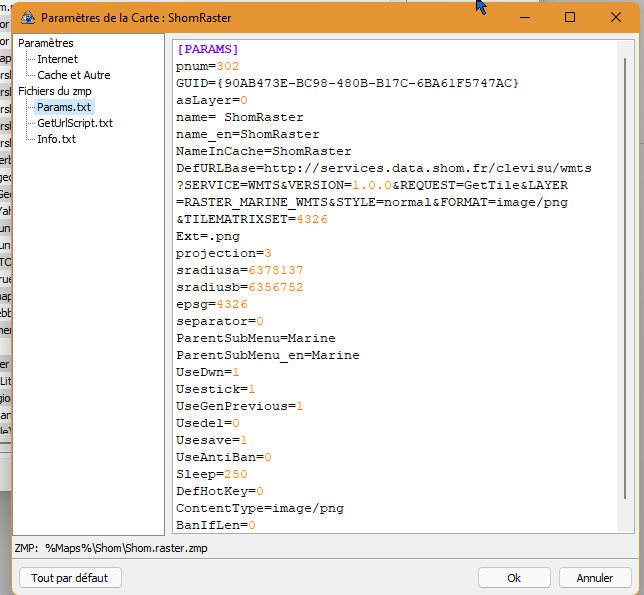Screen dimensions: 644x595
Task: Click the UseDwn=1 line
Action: (x=207, y=372)
